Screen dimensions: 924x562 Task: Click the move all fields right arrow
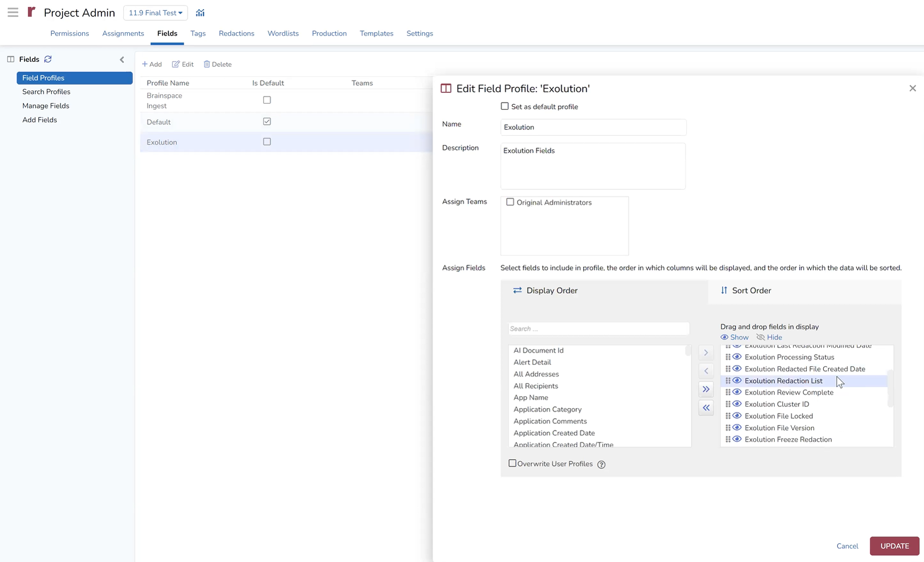click(706, 389)
